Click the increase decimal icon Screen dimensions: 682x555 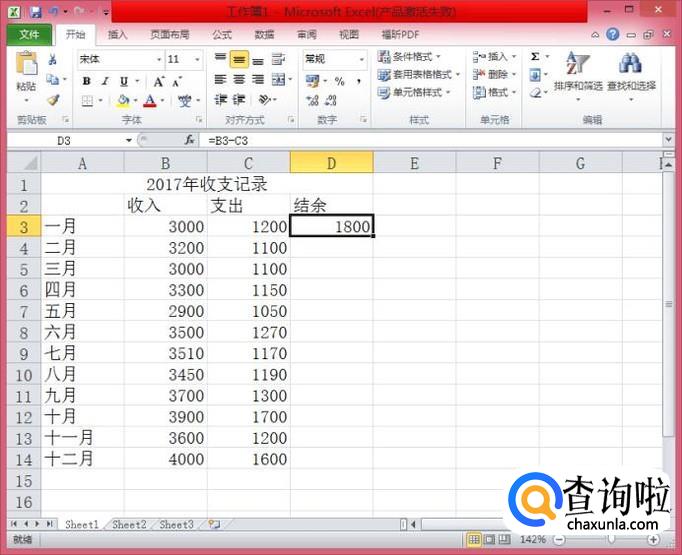tap(312, 100)
